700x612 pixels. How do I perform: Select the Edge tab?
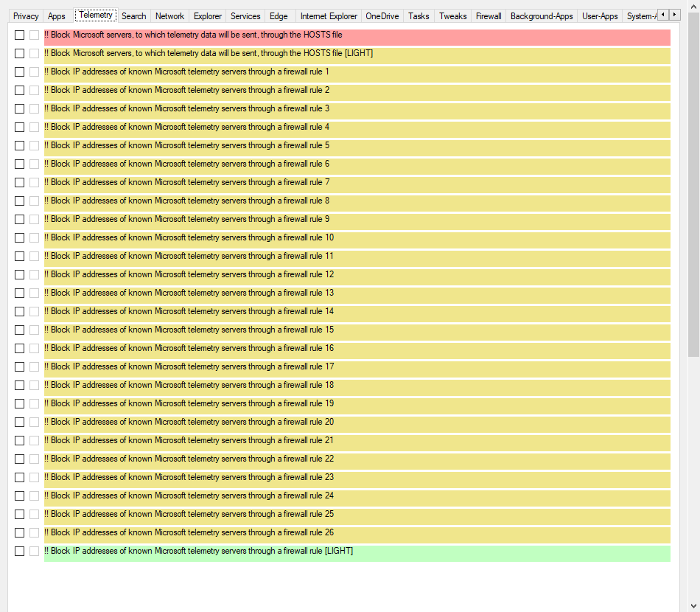click(x=279, y=16)
